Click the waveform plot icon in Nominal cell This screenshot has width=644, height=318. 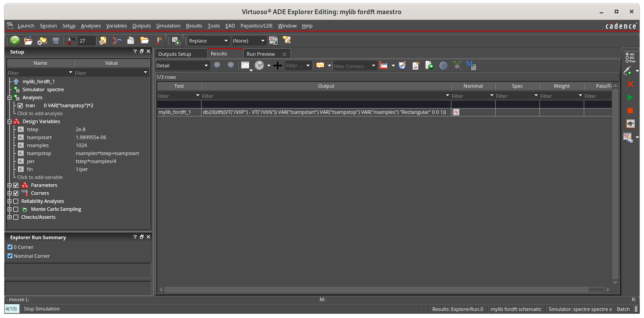click(456, 112)
